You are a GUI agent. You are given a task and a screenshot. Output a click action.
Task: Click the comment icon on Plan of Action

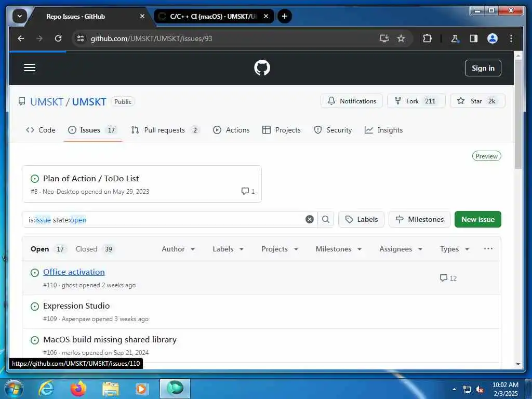click(x=245, y=191)
